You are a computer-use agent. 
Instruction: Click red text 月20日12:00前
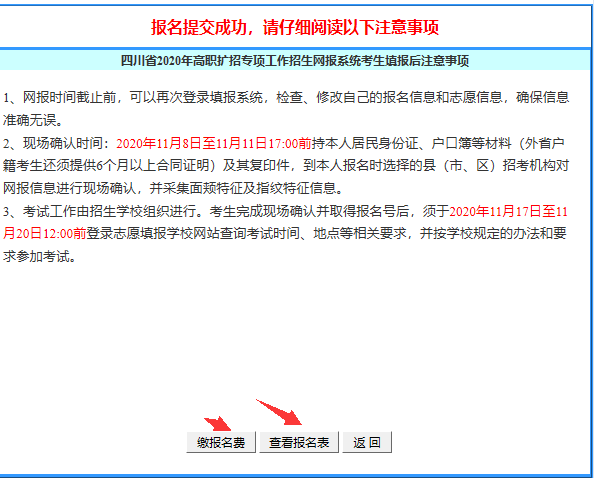pos(45,233)
